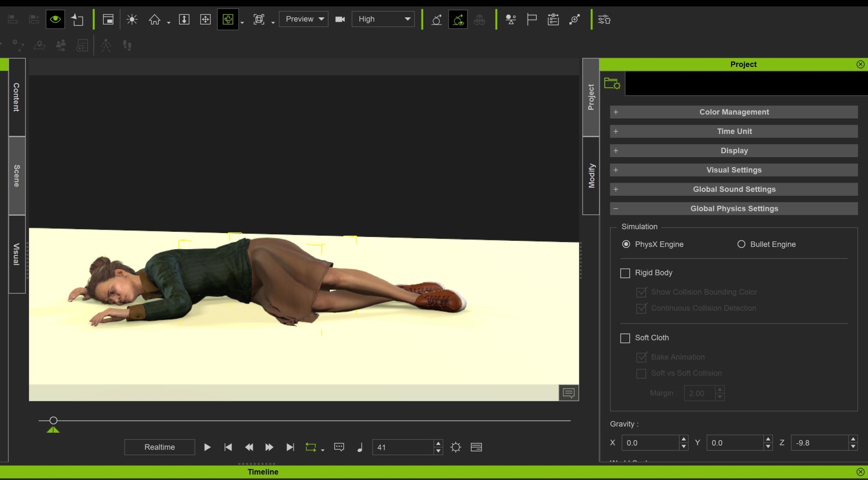Open the home view dropdown arrow
The image size is (868, 480).
[168, 23]
